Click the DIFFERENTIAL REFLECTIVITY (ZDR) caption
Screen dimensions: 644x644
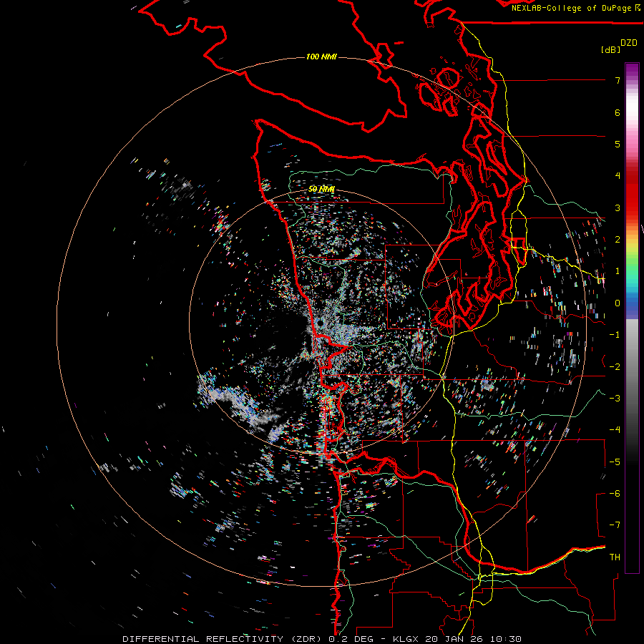(223, 639)
